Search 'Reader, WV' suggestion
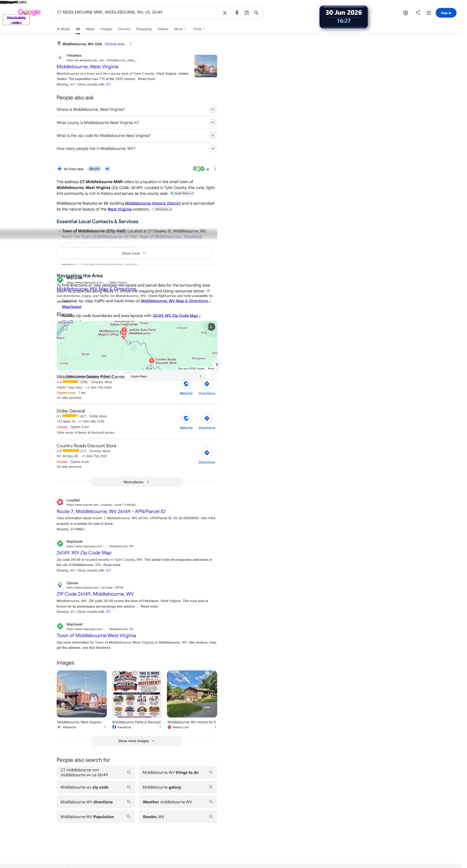This screenshot has width=467, height=868. tap(178, 817)
